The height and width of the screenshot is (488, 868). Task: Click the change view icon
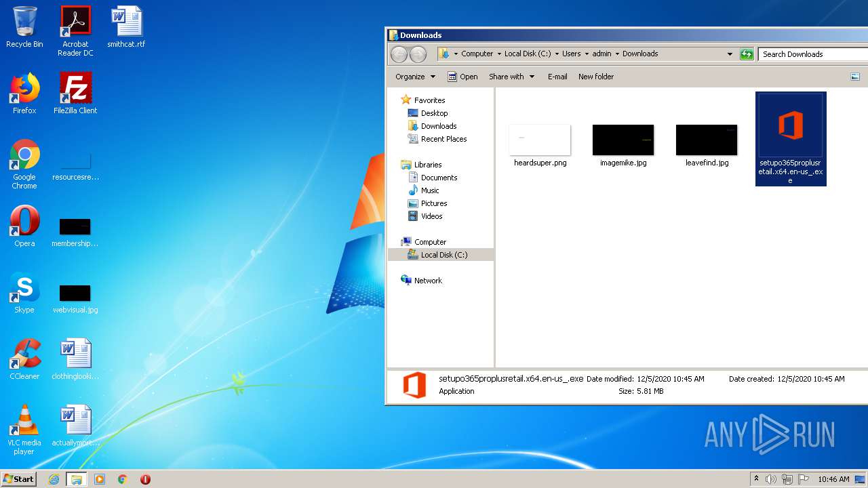[x=855, y=77]
